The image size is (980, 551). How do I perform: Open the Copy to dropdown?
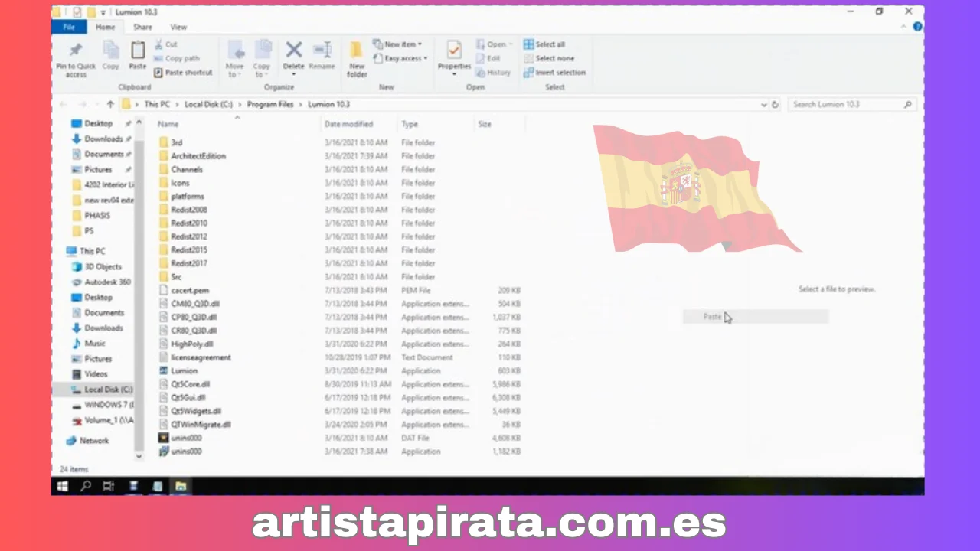pos(262,59)
